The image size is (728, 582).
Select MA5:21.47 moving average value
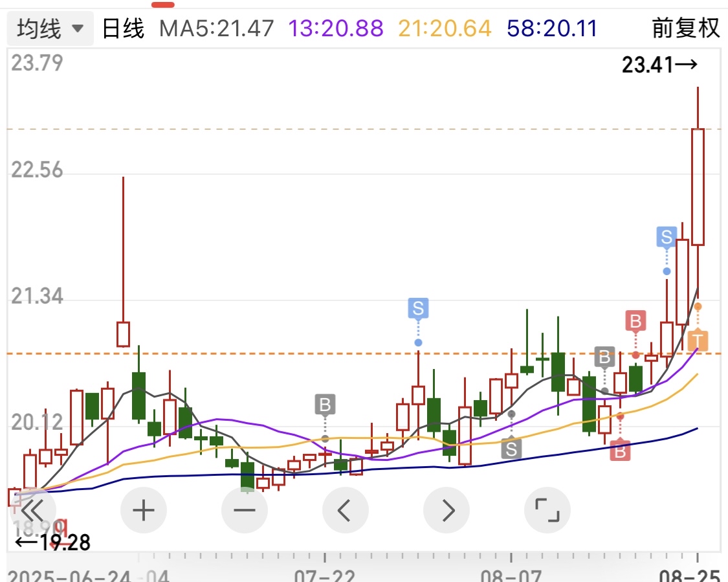(216, 28)
